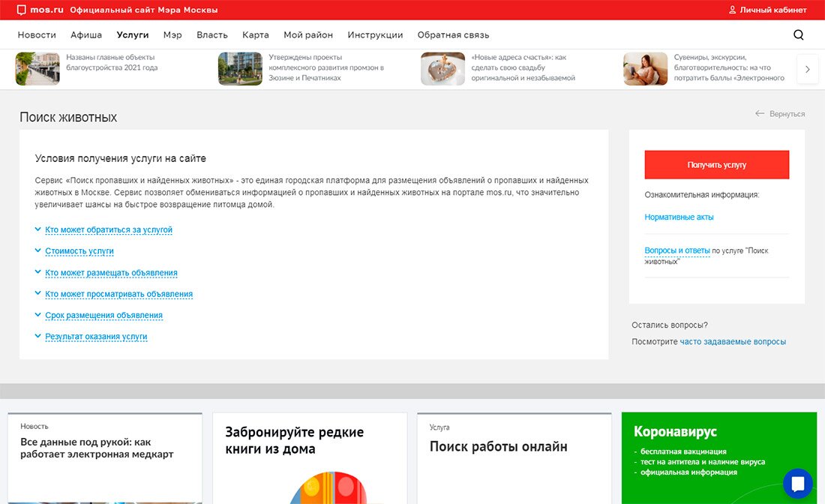This screenshot has height=504, width=825.
Task: Expand 'Кто может обратиться за услугой'
Action: [x=108, y=230]
